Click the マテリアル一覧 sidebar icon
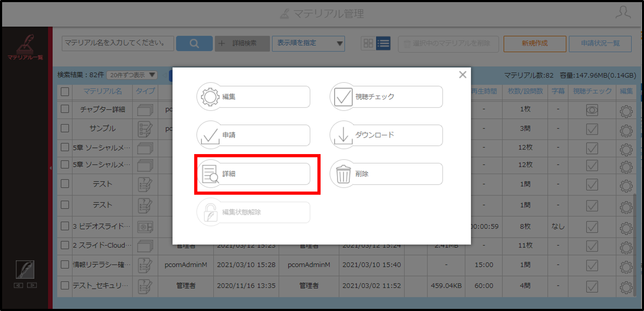 click(25, 47)
